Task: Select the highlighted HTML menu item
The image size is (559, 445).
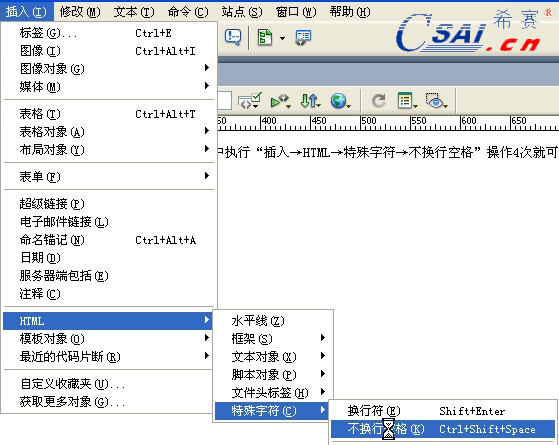Action: tap(107, 321)
